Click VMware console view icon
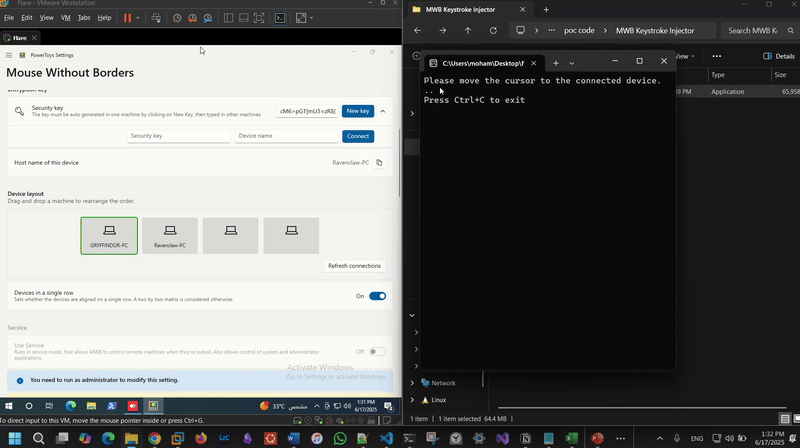This screenshot has width=800, height=448. tap(280, 18)
